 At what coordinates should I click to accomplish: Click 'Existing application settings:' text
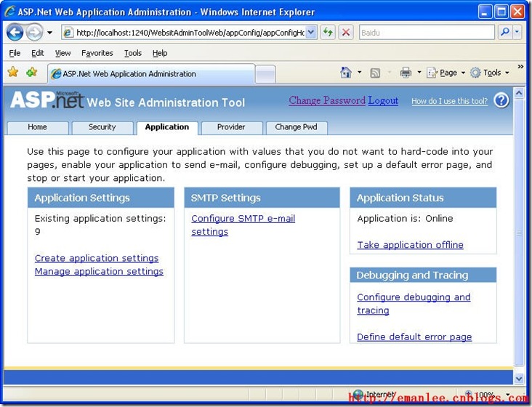100,219
